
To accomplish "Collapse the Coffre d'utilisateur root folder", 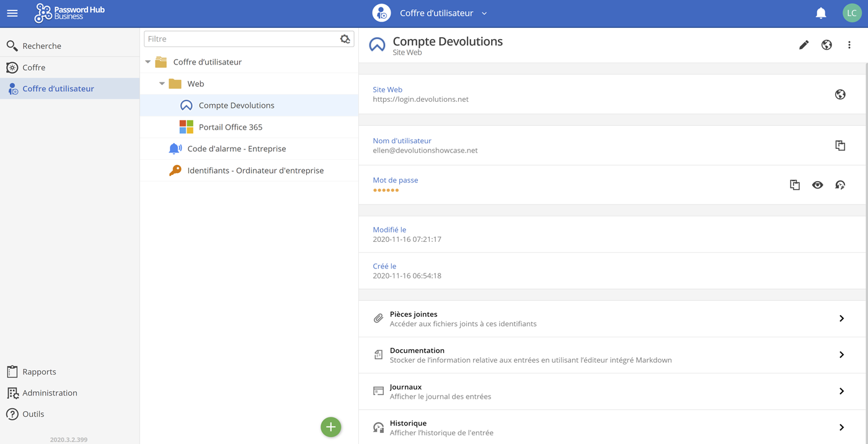I will 148,62.
